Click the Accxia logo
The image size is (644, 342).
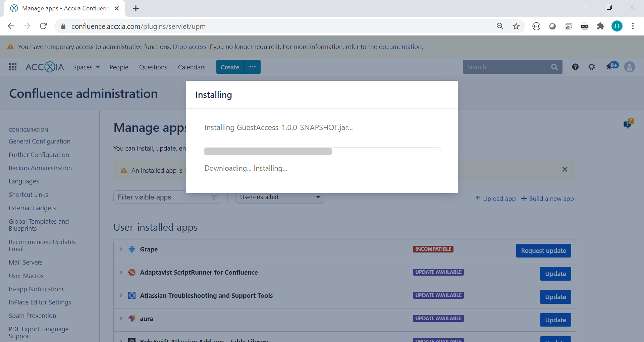(x=45, y=67)
